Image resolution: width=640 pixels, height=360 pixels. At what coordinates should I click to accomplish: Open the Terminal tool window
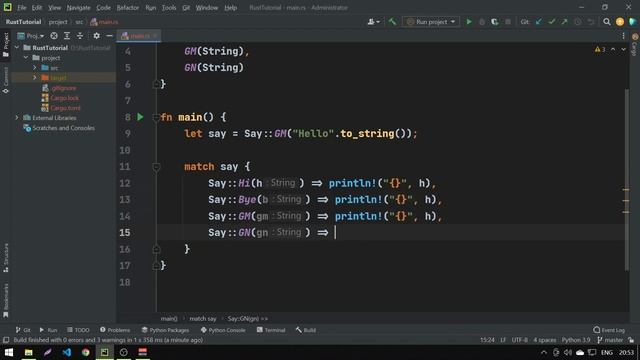point(271,330)
